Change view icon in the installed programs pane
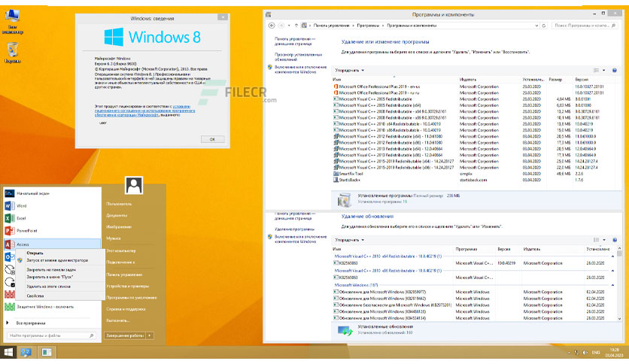Screen dimensions: 629x364 click(596, 70)
